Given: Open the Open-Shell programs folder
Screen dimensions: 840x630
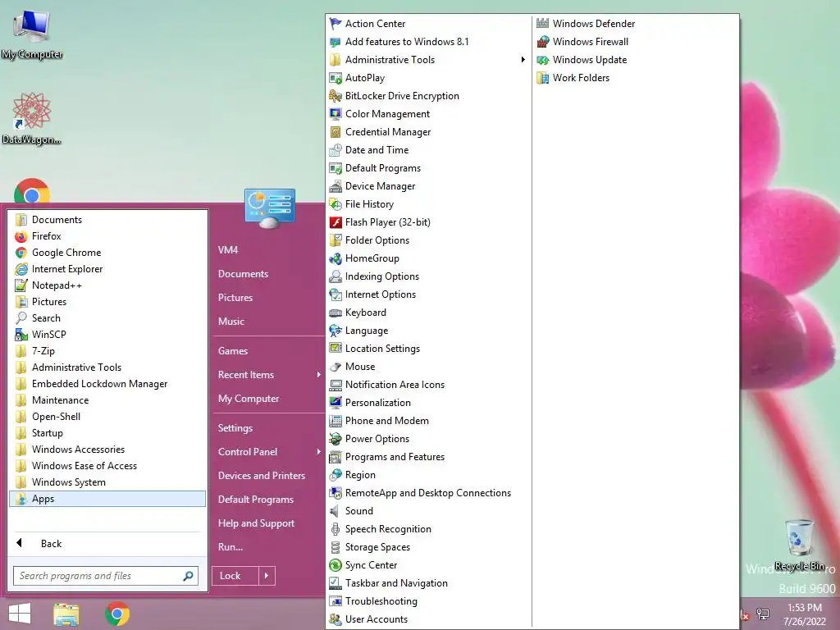Looking at the screenshot, I should [107, 417].
